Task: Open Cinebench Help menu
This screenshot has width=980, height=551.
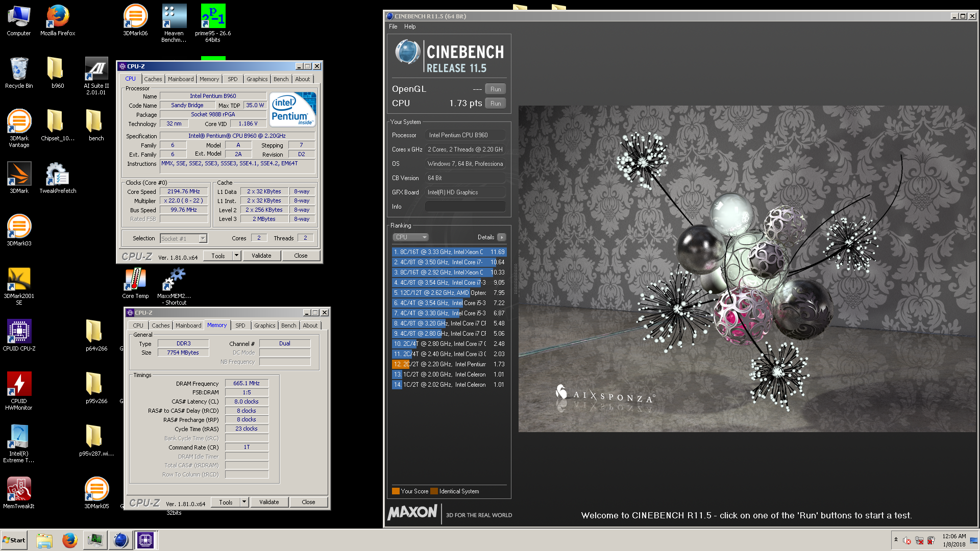Action: 410,27
